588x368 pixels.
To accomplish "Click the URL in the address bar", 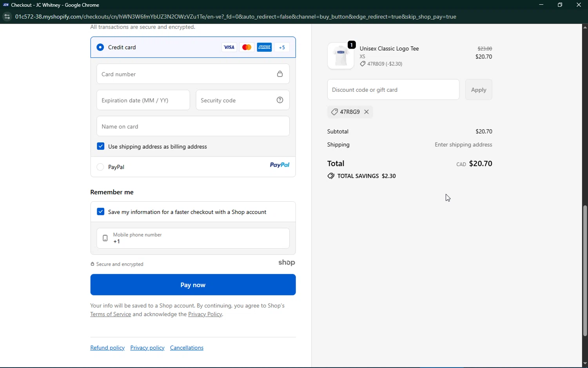I will coord(236,17).
